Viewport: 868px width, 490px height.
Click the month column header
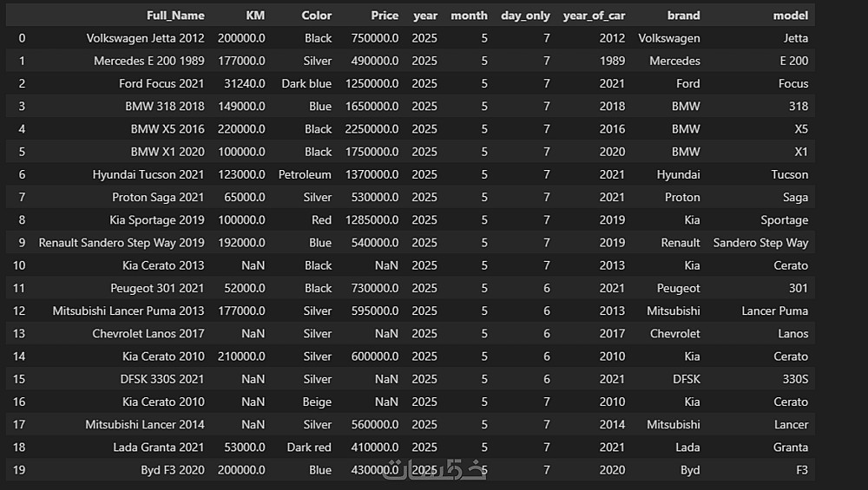[469, 16]
